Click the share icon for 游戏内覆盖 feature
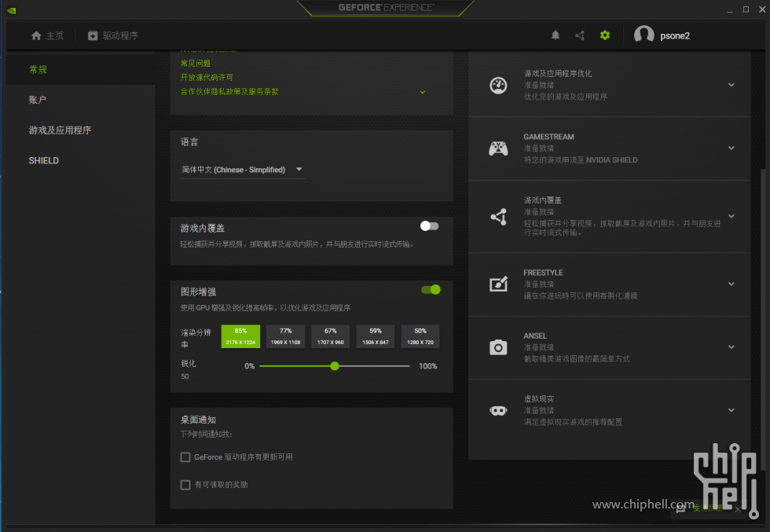The image size is (770, 532). tap(498, 217)
